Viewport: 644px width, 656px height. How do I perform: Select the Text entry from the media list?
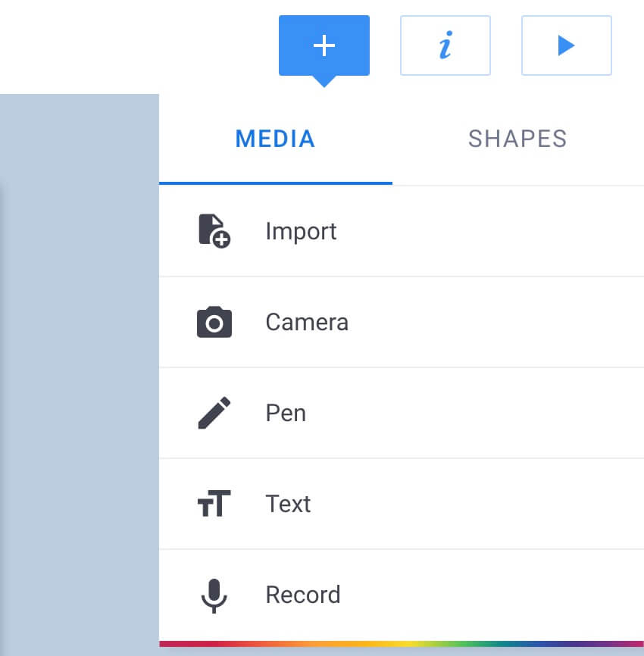[288, 503]
